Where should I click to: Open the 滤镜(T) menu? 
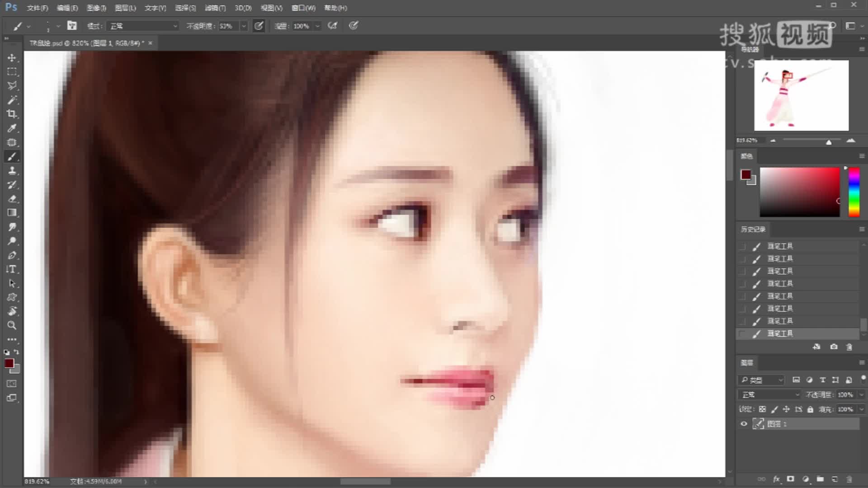coord(215,8)
